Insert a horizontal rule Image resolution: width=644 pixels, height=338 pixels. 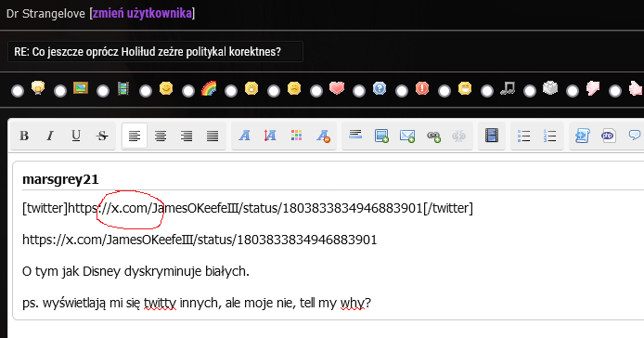pos(355,135)
